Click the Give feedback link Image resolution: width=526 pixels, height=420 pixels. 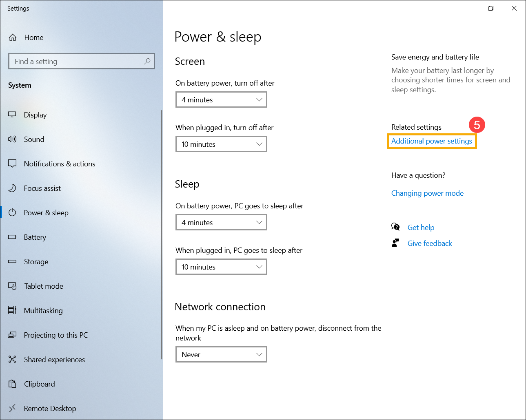pos(430,243)
